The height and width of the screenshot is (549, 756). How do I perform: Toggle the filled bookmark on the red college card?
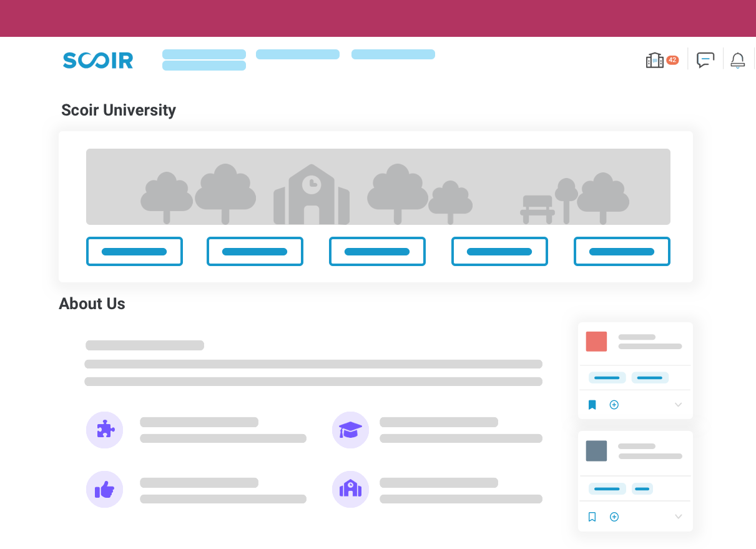592,405
